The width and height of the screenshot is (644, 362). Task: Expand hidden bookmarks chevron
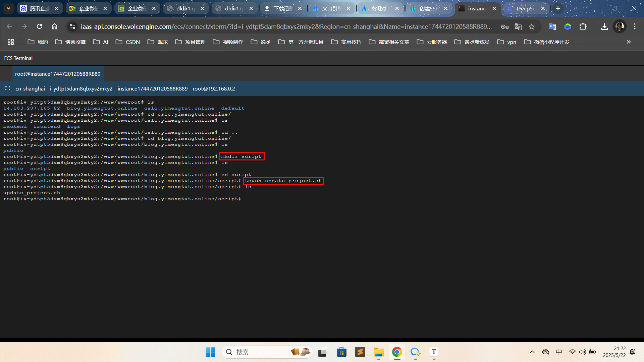[x=629, y=42]
